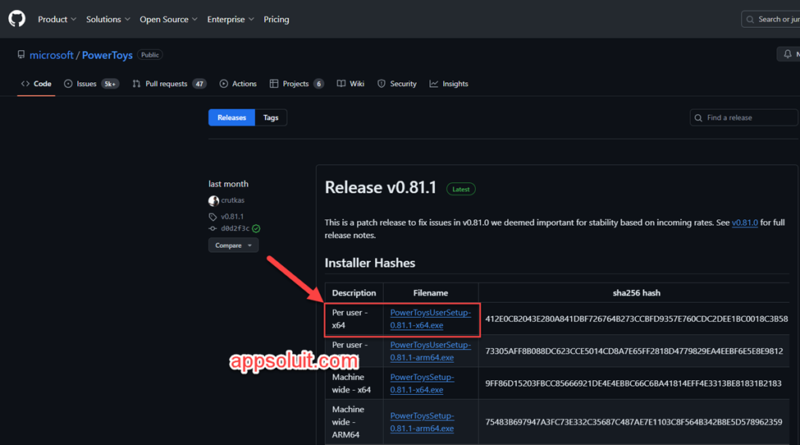The image size is (800, 445).
Task: Open the v0.81.1 tag link
Action: [232, 216]
